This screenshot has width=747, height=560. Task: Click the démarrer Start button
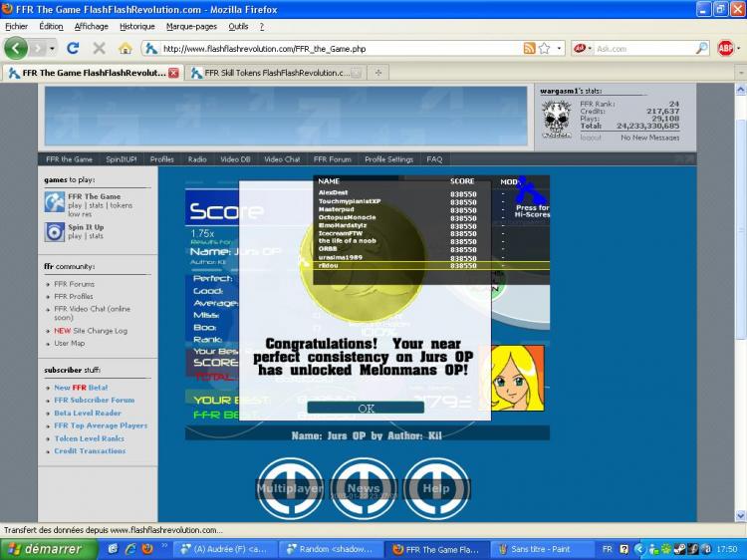(48, 549)
